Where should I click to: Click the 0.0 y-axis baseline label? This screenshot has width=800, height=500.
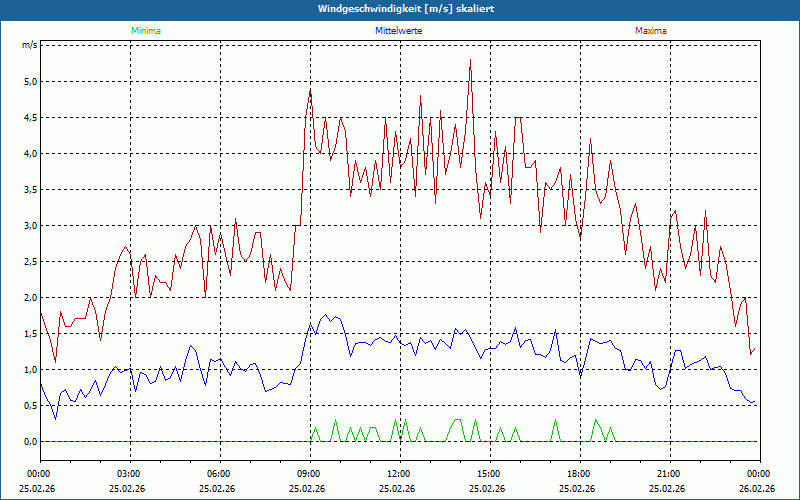[x=30, y=442]
